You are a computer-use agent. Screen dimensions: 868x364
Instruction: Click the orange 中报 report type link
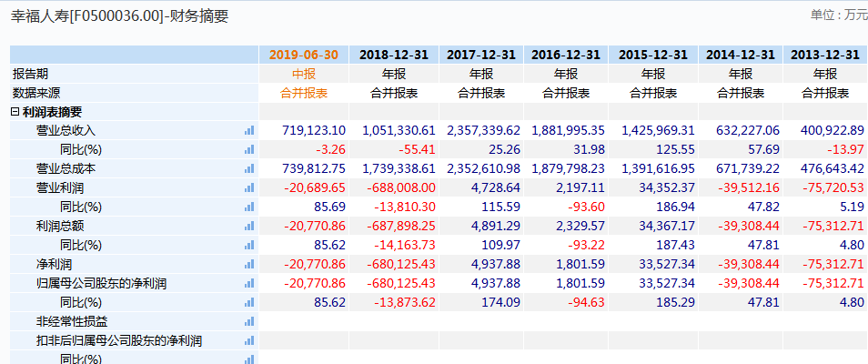pos(303,74)
